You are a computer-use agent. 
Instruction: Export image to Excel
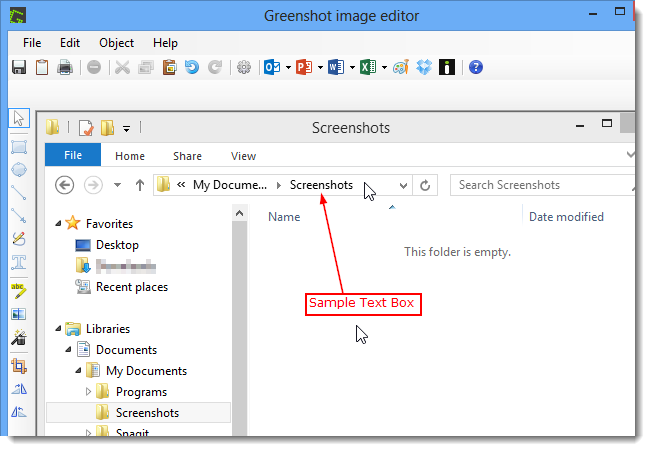[x=368, y=67]
